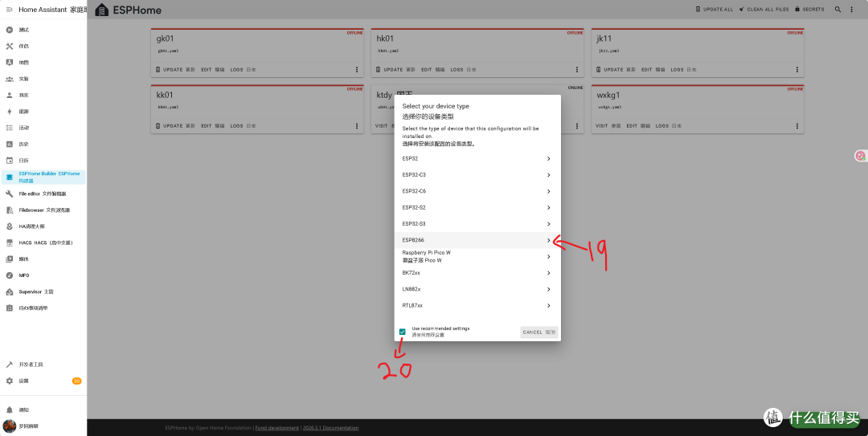Open the three-dot menu on card gk01
This screenshot has width=868, height=436.
(357, 70)
